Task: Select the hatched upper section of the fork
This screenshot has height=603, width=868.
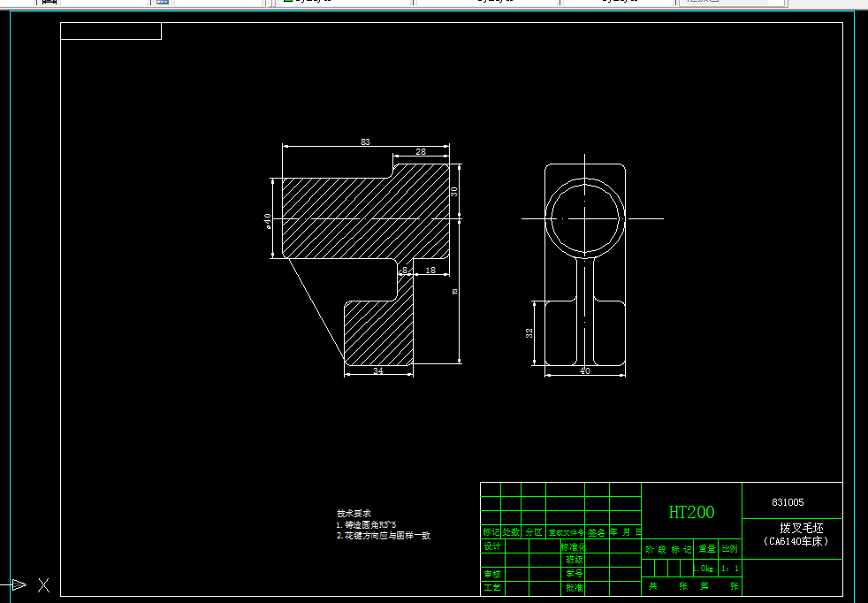Action: (366, 211)
